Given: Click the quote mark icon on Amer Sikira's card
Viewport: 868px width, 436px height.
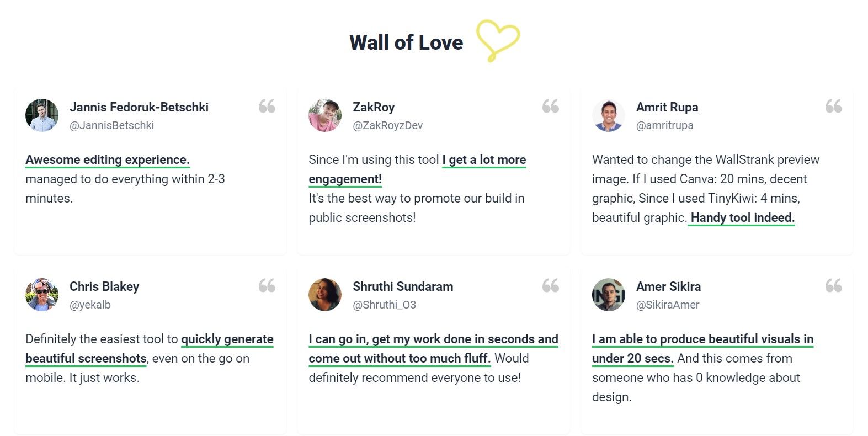Looking at the screenshot, I should tap(834, 285).
